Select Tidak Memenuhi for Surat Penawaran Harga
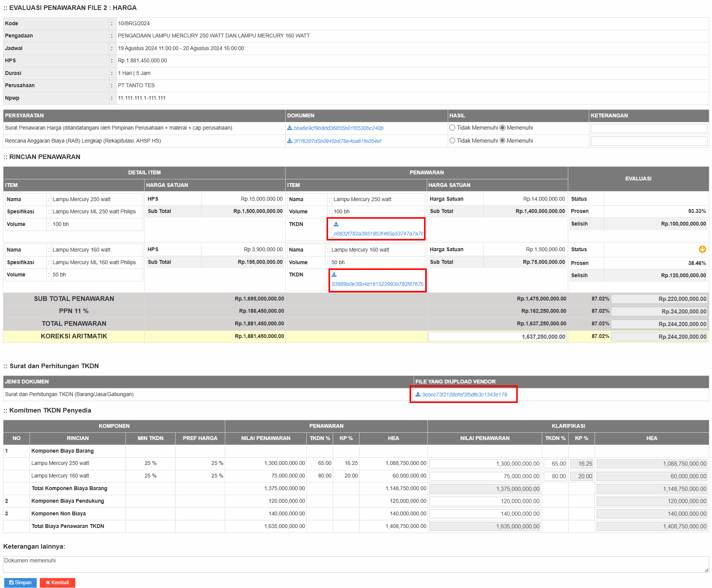The width and height of the screenshot is (712, 588). pos(452,128)
